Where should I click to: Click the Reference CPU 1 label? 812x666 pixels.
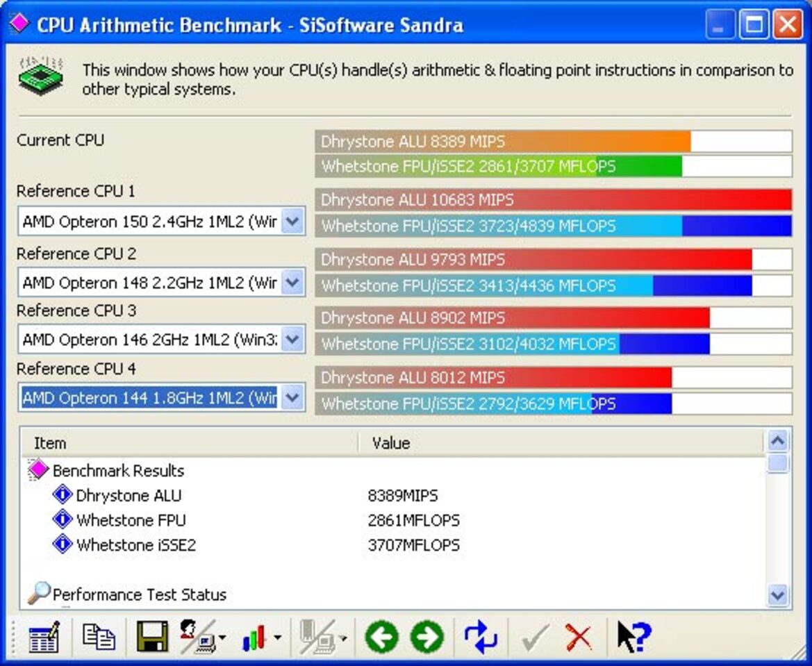coord(76,191)
